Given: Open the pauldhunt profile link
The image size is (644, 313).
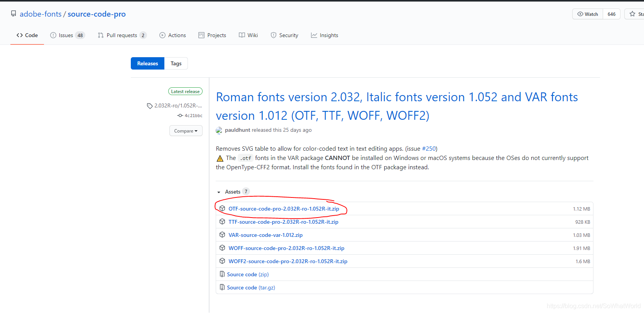Looking at the screenshot, I should [237, 130].
